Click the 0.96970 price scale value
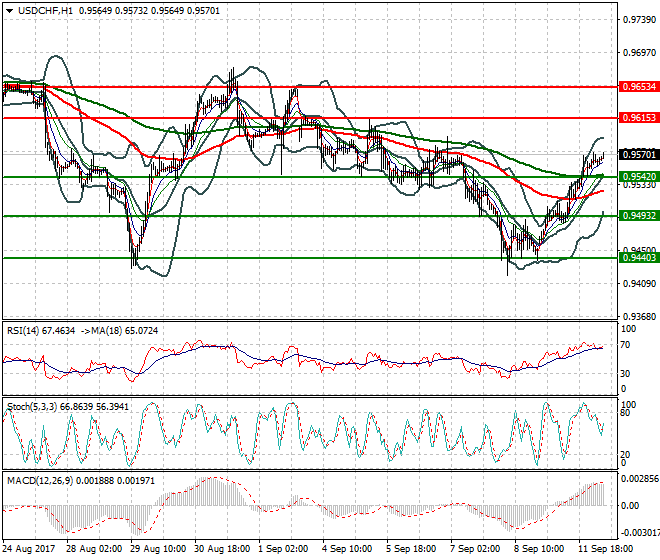The width and height of the screenshot is (660, 560). point(639,53)
